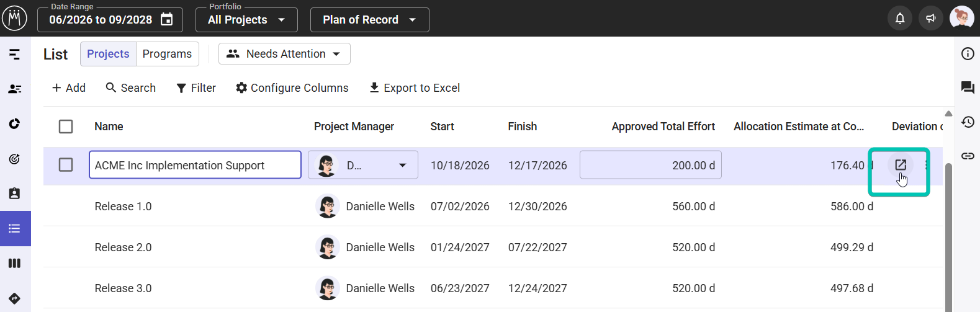Check the ACME Inc row checkbox

coord(66,165)
